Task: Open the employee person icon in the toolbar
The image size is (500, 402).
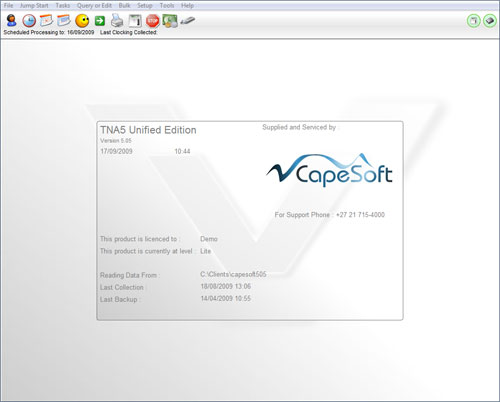Action: point(12,21)
